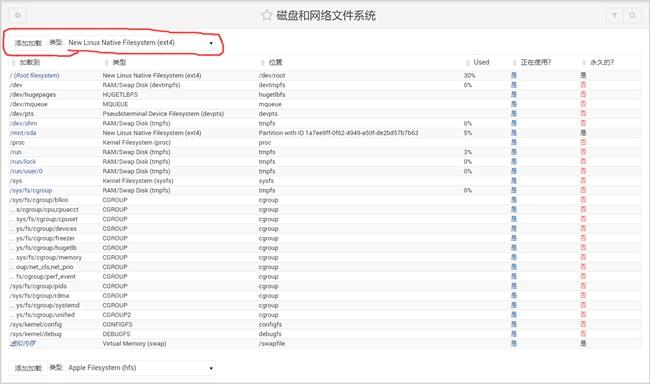Open the module config gear icon
This screenshot has height=384, width=650.
click(17, 15)
